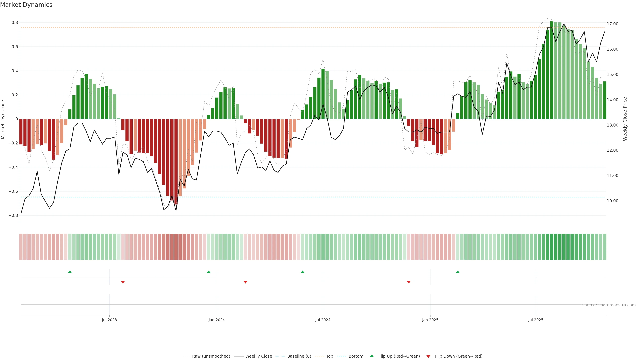The image size is (644, 362).
Task: Click the Flip Up legend triangle icon
Action: point(372,356)
